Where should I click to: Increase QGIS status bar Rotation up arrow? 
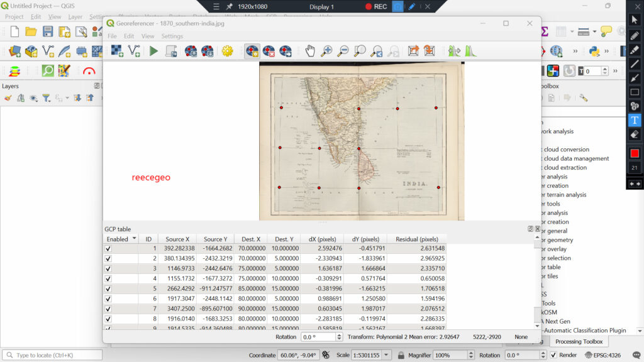tap(543, 353)
